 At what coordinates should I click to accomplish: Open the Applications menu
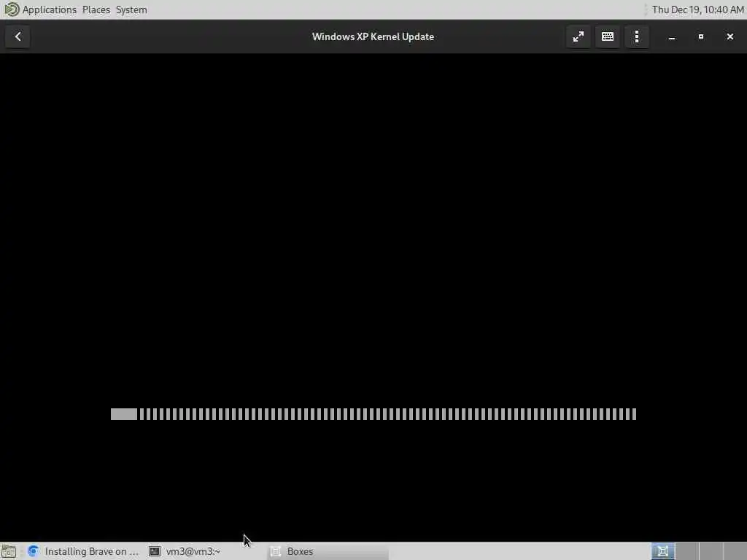pos(50,9)
